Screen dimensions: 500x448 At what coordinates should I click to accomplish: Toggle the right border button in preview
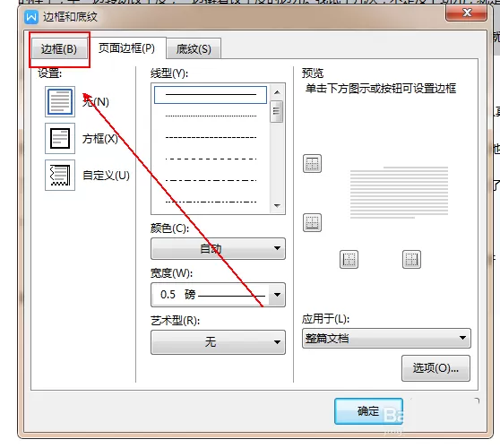pos(411,259)
